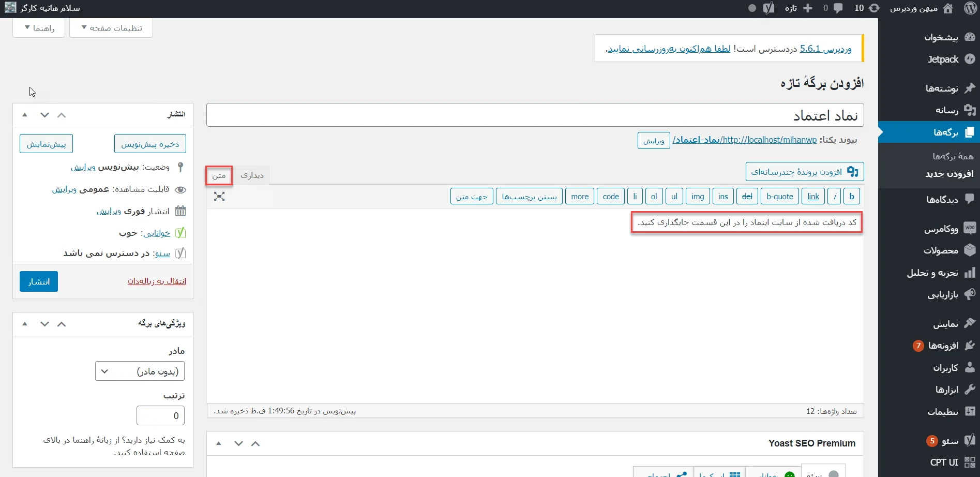Click the plus تازه new-content item
The width and height of the screenshot is (980, 477).
tap(798, 8)
